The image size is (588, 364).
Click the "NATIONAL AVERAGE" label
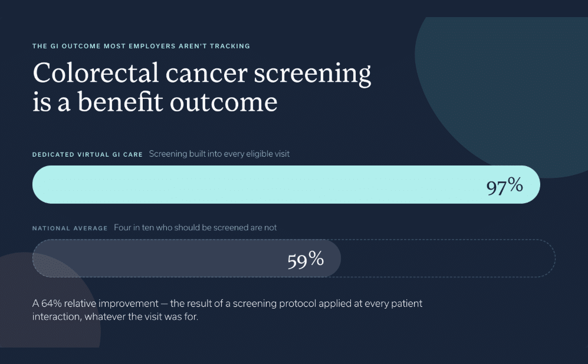point(70,229)
